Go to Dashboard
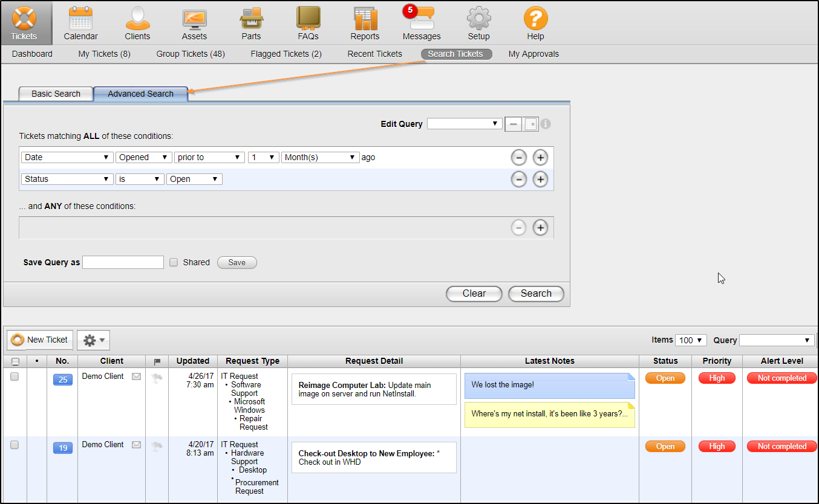819x504 pixels. point(32,54)
